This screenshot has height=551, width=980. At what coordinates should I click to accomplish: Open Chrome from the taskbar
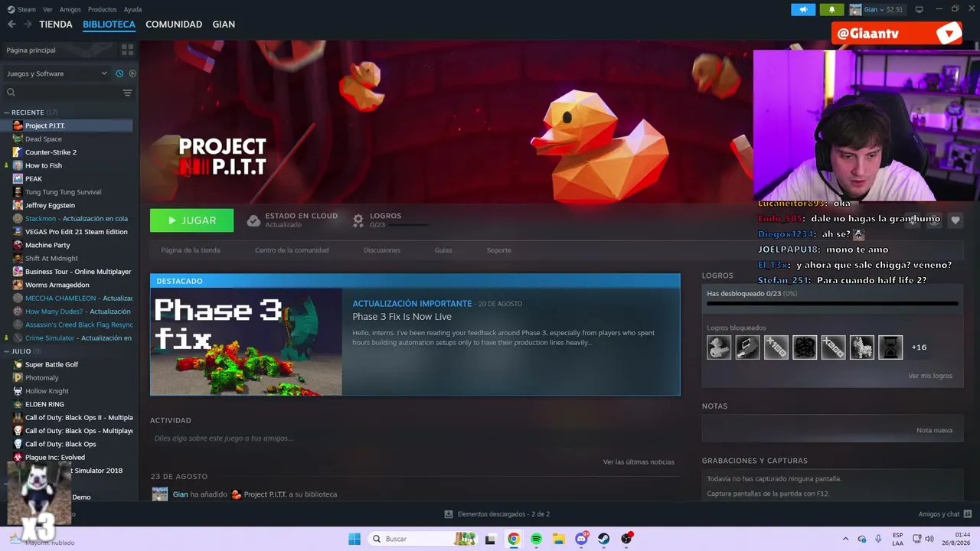(514, 539)
